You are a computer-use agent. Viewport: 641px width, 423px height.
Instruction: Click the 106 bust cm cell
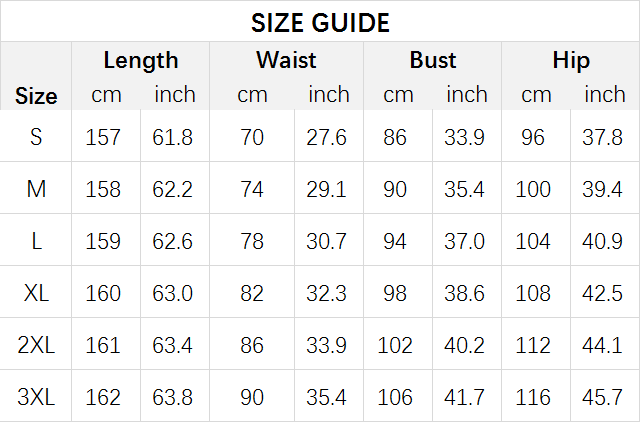coord(395,397)
